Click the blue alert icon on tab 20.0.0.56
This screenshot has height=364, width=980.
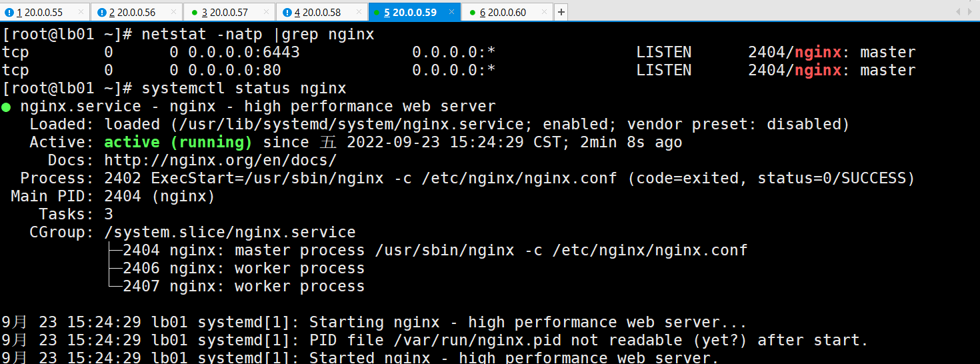point(101,13)
